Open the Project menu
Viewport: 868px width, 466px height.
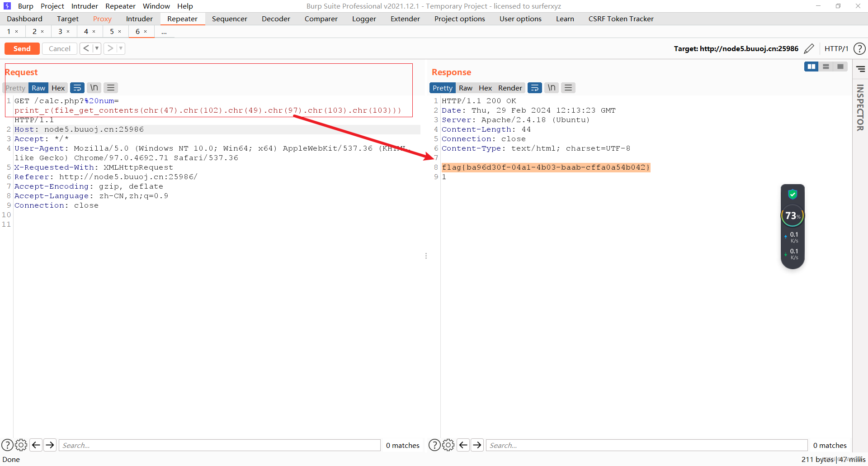52,6
